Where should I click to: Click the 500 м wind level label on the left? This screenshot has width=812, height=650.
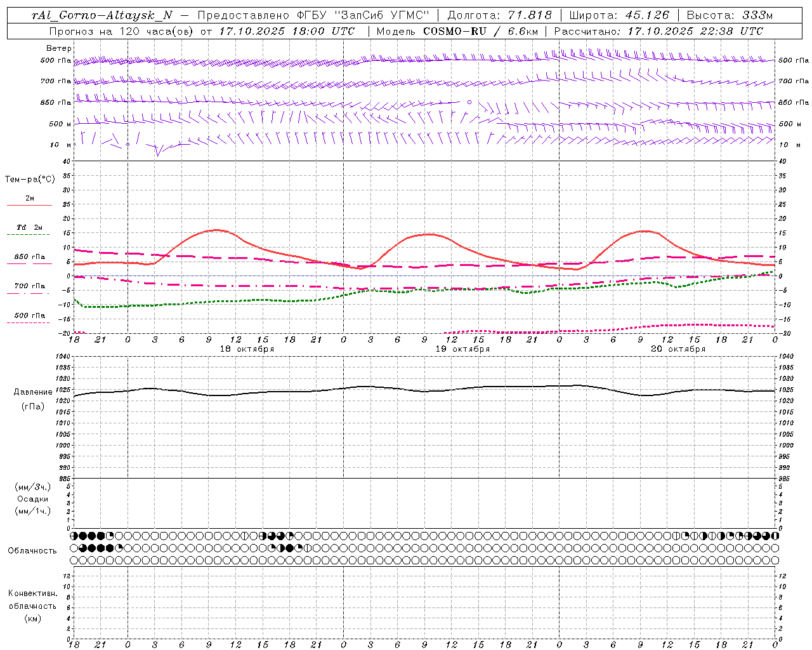point(60,124)
